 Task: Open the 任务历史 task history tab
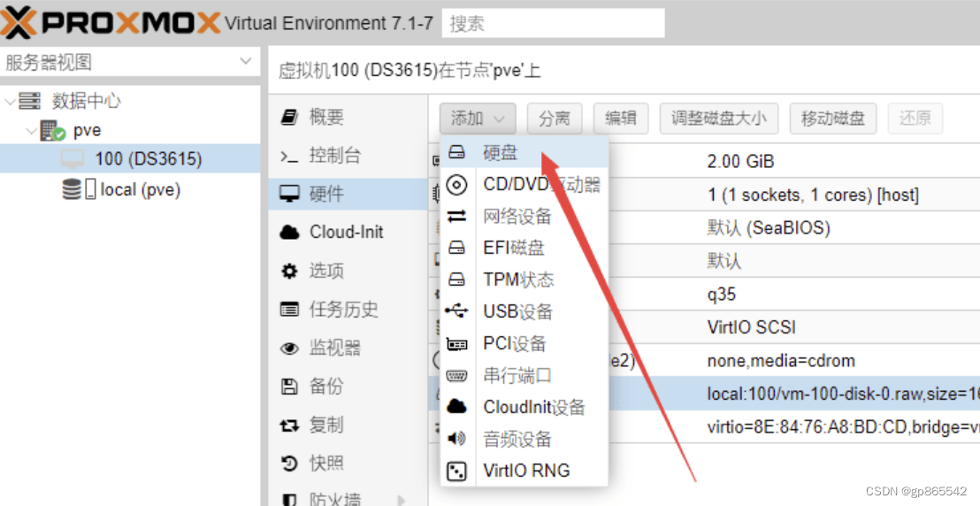pyautogui.click(x=348, y=309)
